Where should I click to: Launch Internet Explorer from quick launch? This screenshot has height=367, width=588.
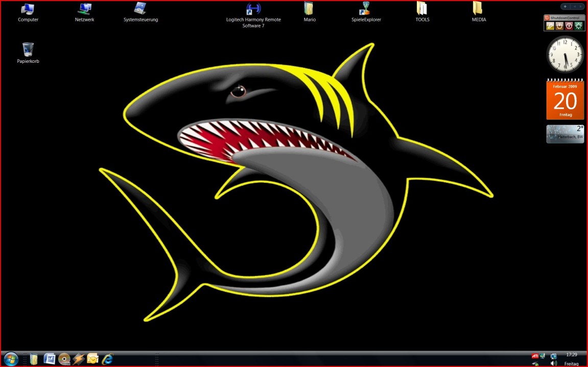click(107, 359)
